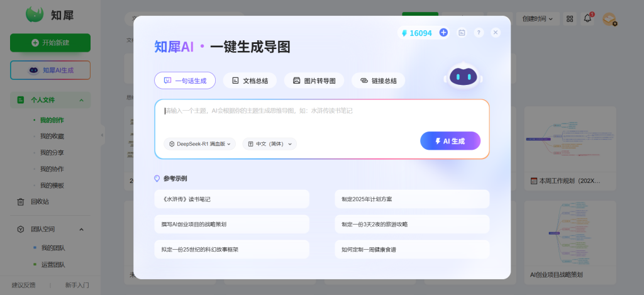
Task: Choose example 《水浒传》读书笔记
Action: coord(231,199)
